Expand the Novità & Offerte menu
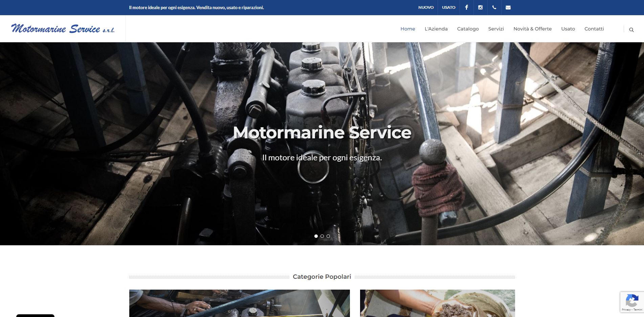This screenshot has height=317, width=644. [x=532, y=29]
